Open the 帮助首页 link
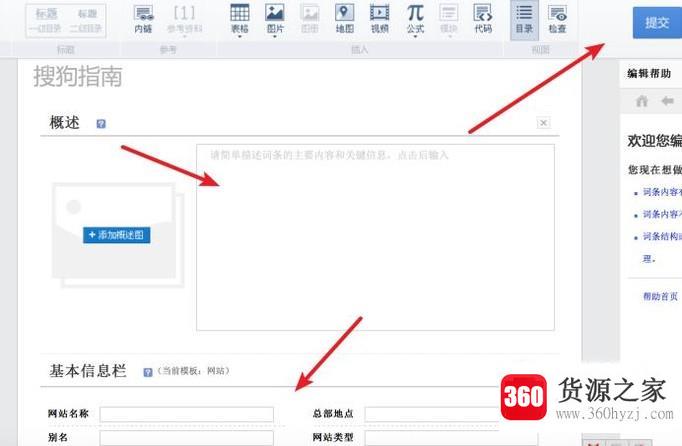 [660, 296]
